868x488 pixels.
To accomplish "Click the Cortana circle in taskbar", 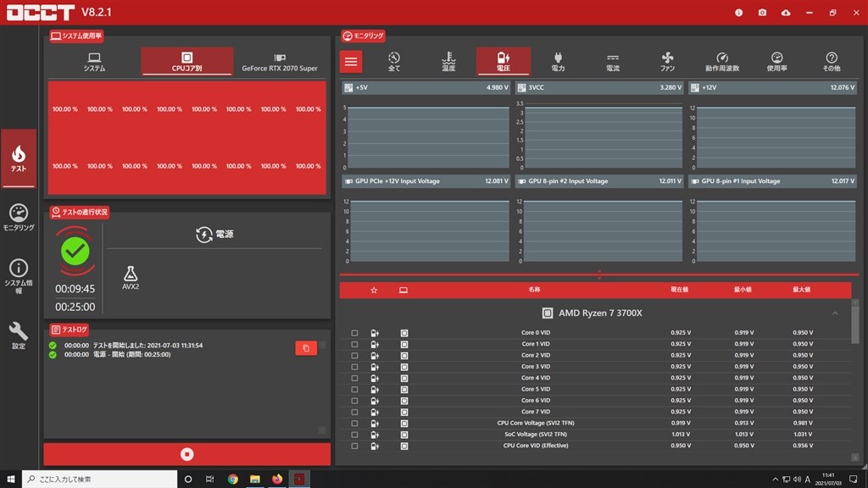I will (x=188, y=480).
